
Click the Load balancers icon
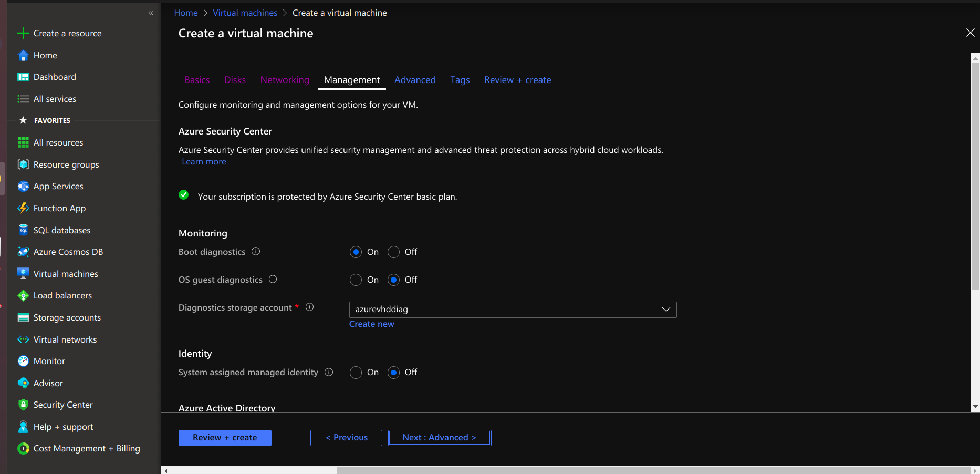tap(23, 295)
